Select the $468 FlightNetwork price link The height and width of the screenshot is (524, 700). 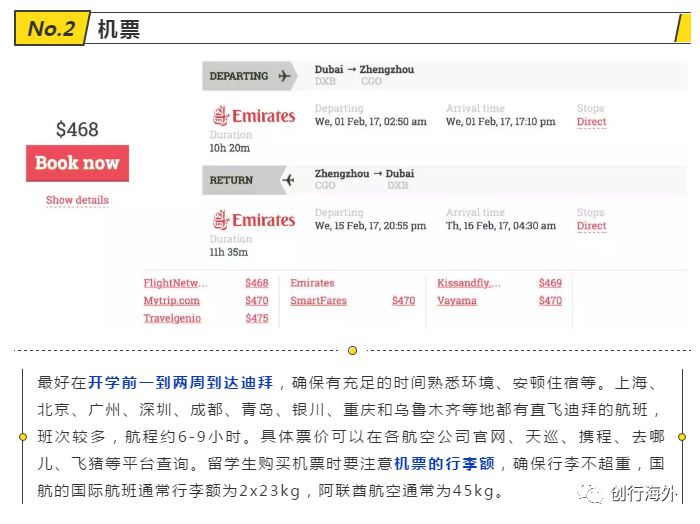point(257,283)
